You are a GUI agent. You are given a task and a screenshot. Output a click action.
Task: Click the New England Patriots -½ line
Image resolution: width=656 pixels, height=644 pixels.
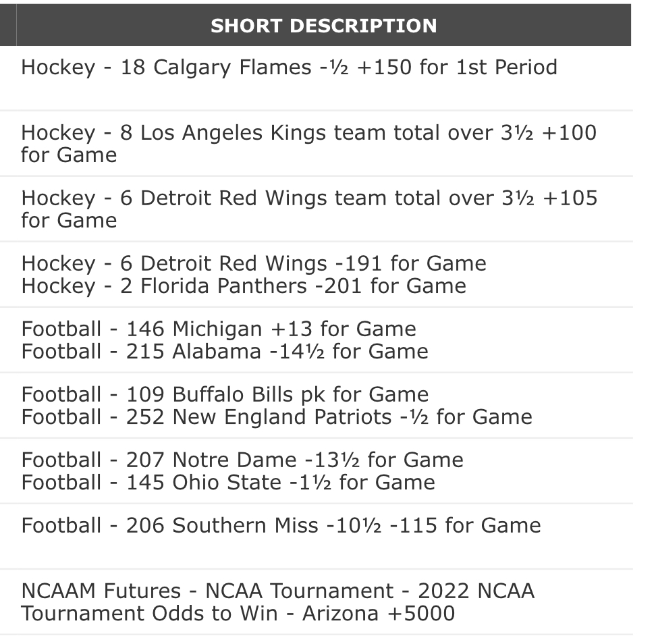click(x=276, y=417)
